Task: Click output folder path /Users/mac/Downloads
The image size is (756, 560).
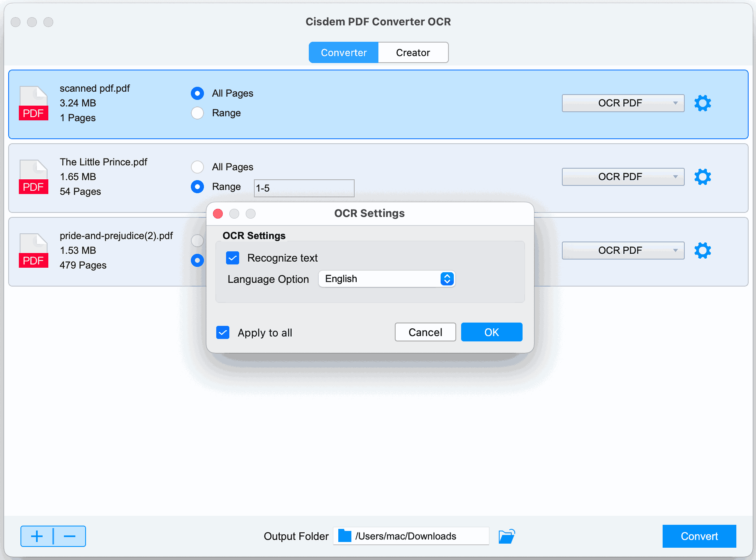Action: coord(405,536)
